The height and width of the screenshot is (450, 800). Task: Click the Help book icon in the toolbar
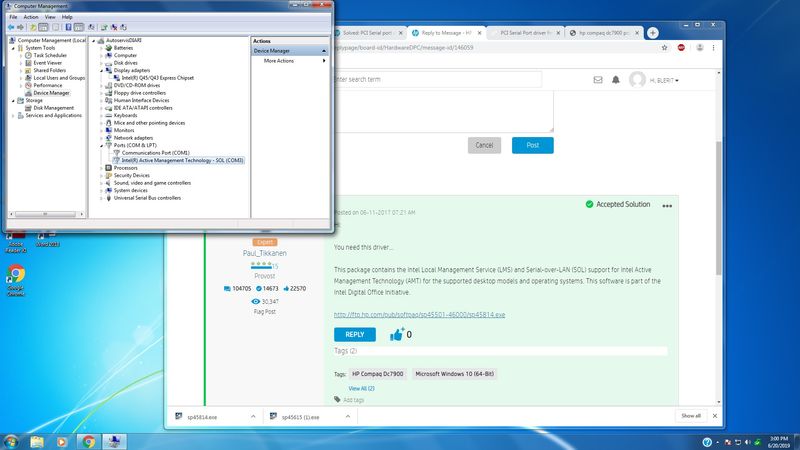(68, 27)
